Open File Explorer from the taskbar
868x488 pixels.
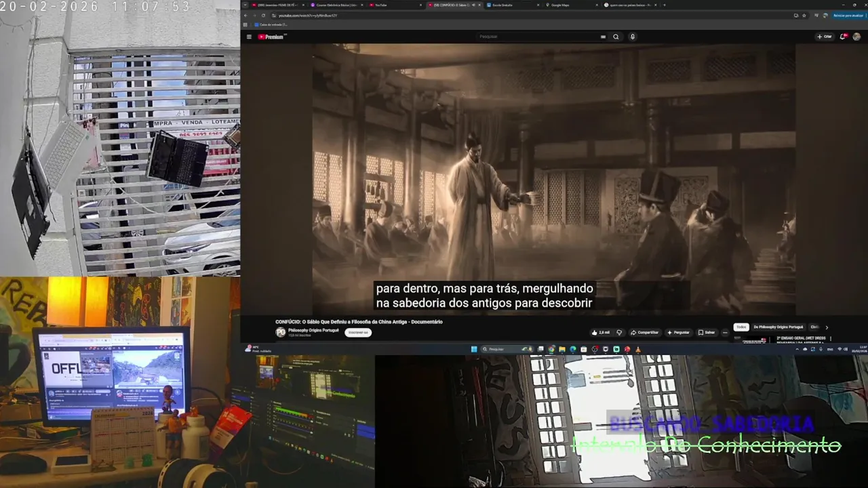tap(562, 349)
